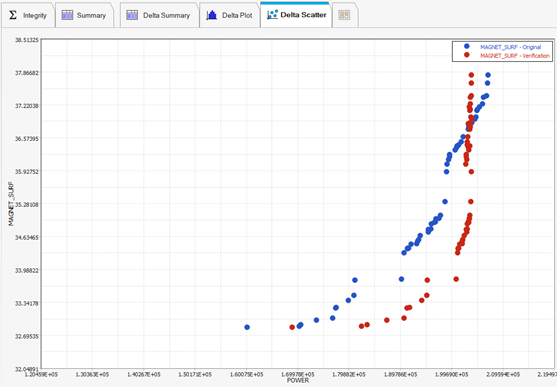Image resolution: width=557 pixels, height=387 pixels.
Task: Click y-axis value 38.51325
Action: click(x=27, y=40)
